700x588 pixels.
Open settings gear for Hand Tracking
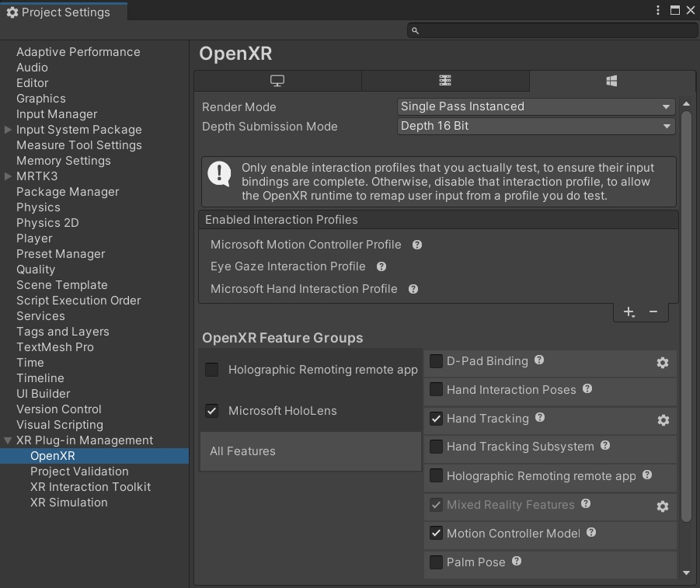click(663, 420)
